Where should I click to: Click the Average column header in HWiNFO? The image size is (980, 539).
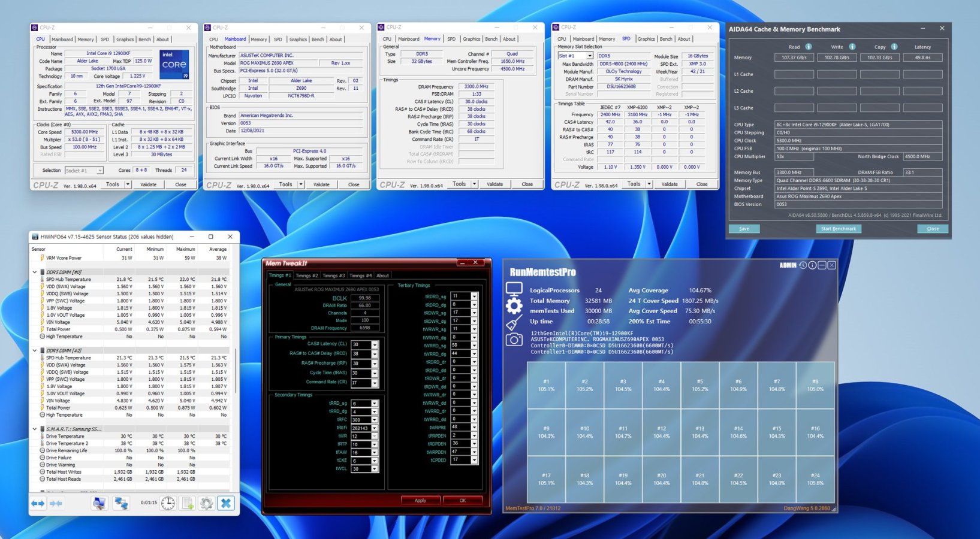(x=218, y=249)
